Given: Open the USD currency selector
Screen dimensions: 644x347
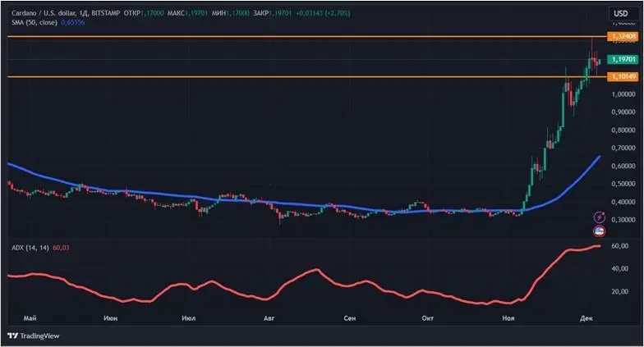Looking at the screenshot, I should pos(619,14).
